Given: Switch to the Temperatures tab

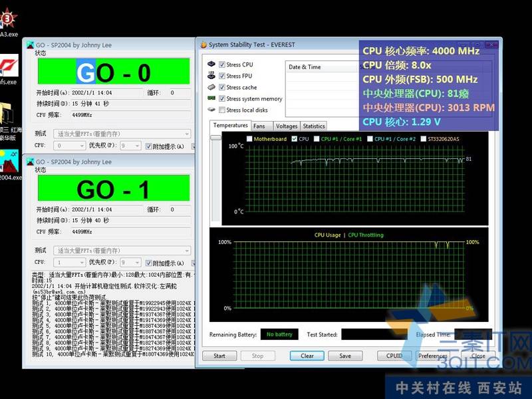Looking at the screenshot, I should (x=230, y=125).
